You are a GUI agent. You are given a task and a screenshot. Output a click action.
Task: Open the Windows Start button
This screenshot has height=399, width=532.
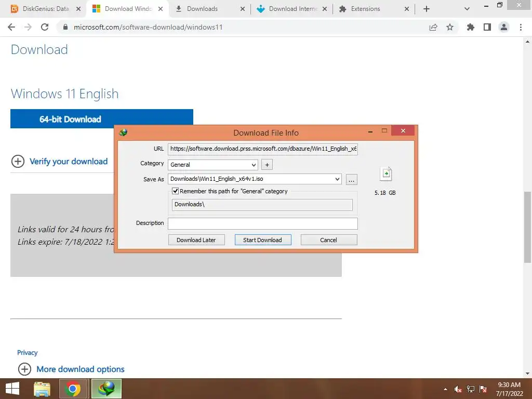coord(12,389)
